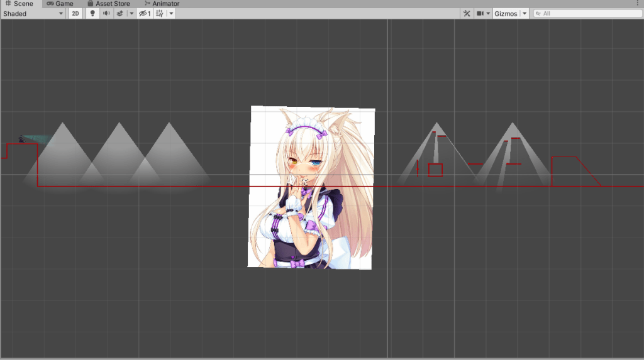The image size is (644, 360).
Task: Switch to the Game tab
Action: [60, 4]
